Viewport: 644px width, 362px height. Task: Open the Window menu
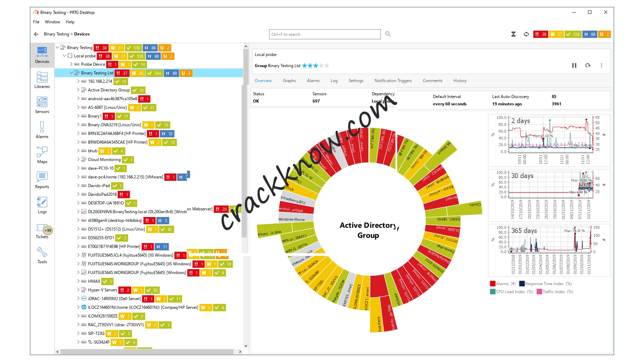click(53, 22)
